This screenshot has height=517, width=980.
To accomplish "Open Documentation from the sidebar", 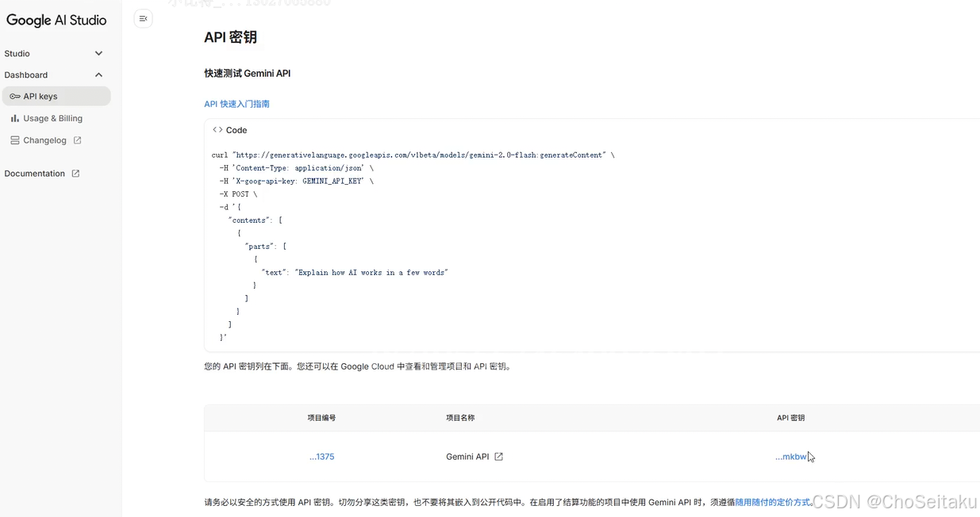I will pos(35,174).
